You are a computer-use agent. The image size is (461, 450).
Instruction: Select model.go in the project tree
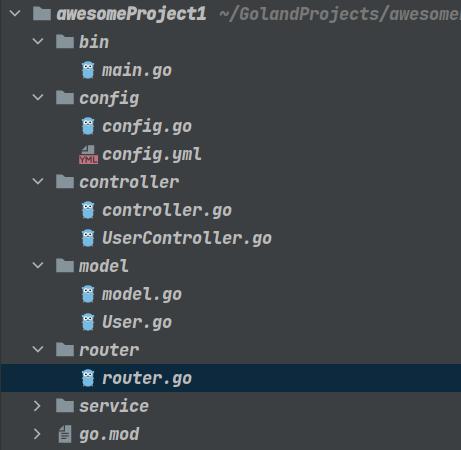(x=142, y=294)
